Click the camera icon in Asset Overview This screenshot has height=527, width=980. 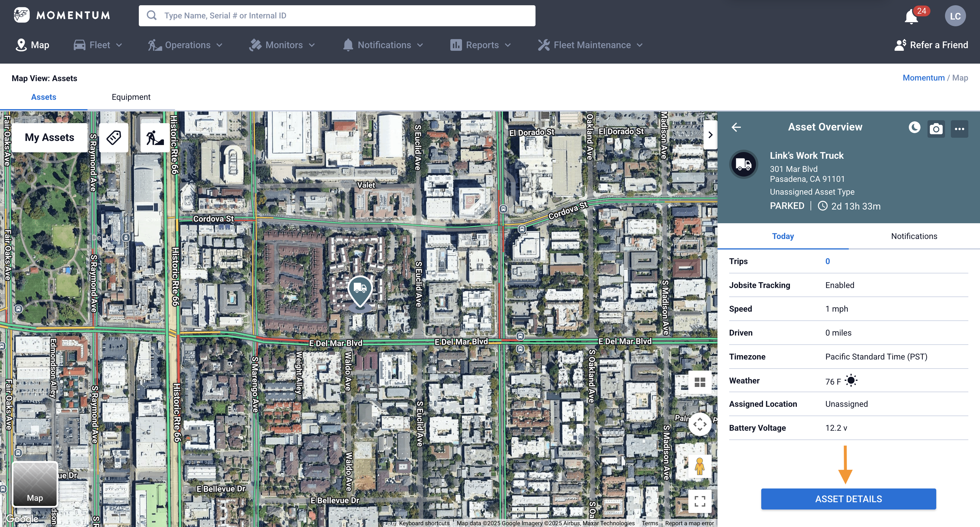[x=936, y=128]
